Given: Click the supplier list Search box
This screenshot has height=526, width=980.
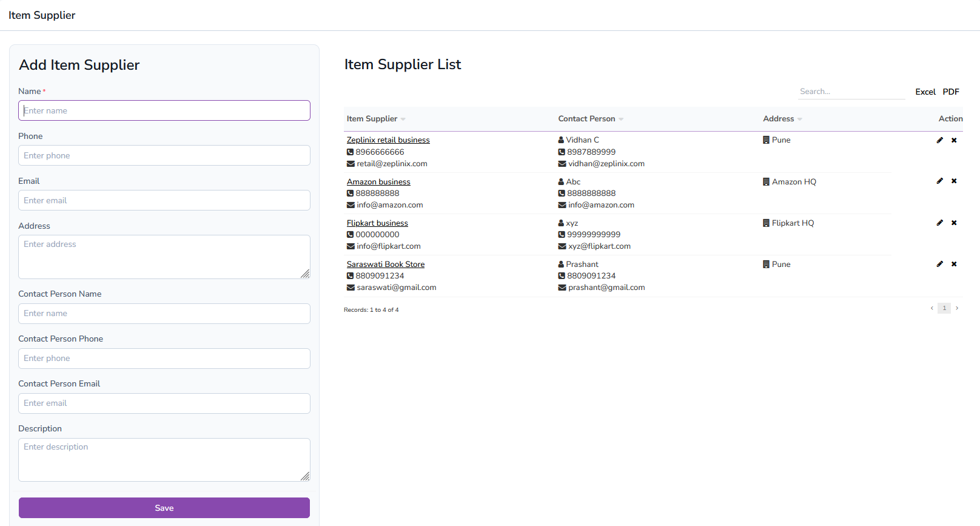Looking at the screenshot, I should [x=851, y=92].
